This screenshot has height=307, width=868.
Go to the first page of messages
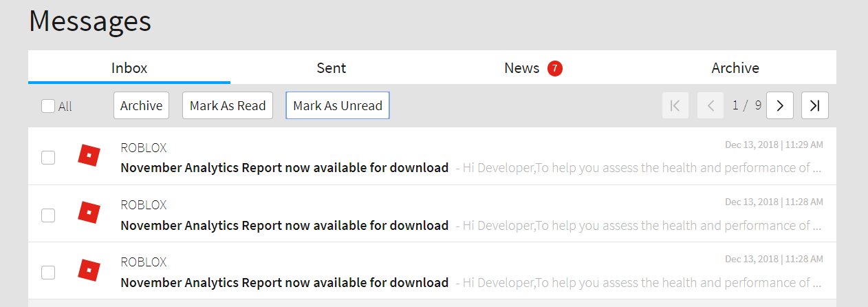click(675, 105)
